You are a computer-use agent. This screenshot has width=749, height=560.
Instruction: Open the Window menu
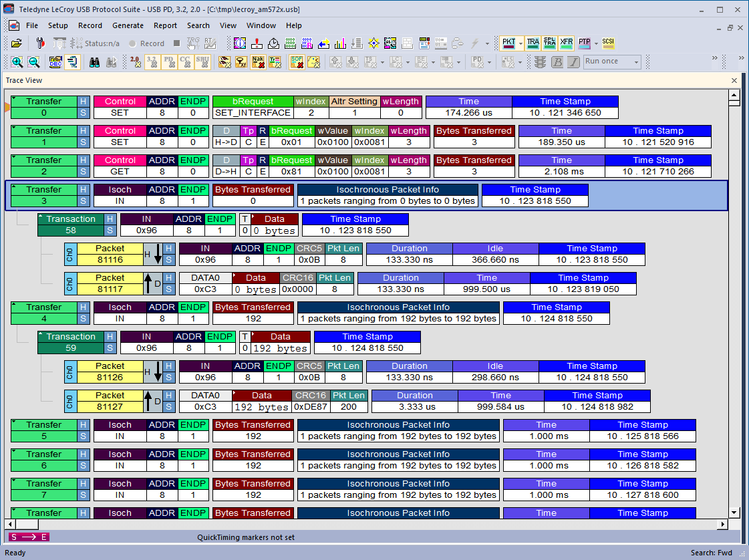click(x=261, y=25)
